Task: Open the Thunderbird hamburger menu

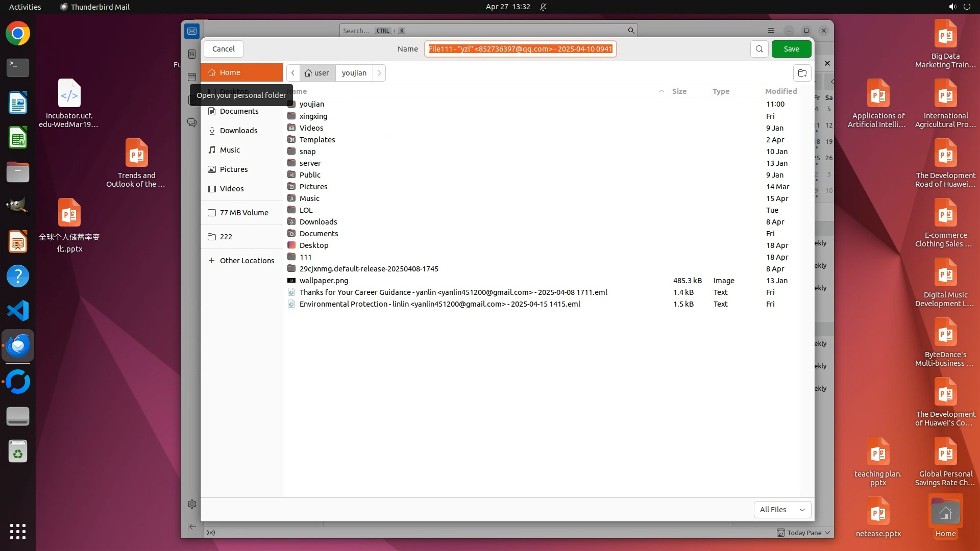Action: pyautogui.click(x=771, y=31)
